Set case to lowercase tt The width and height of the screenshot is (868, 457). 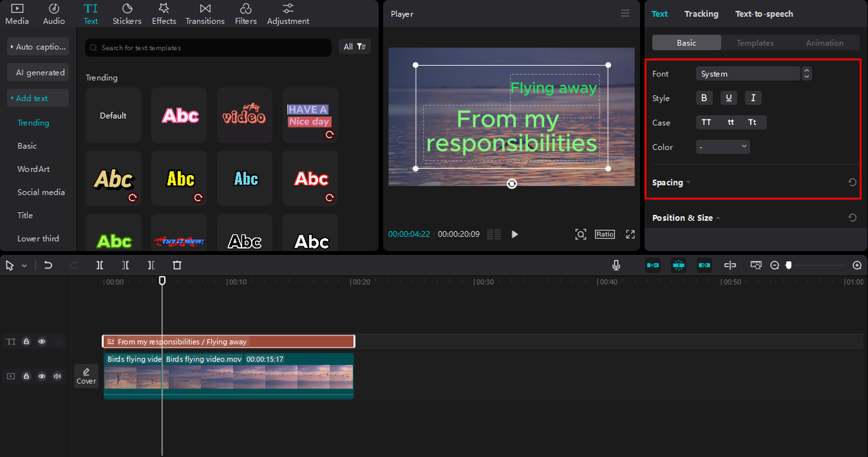click(x=731, y=123)
